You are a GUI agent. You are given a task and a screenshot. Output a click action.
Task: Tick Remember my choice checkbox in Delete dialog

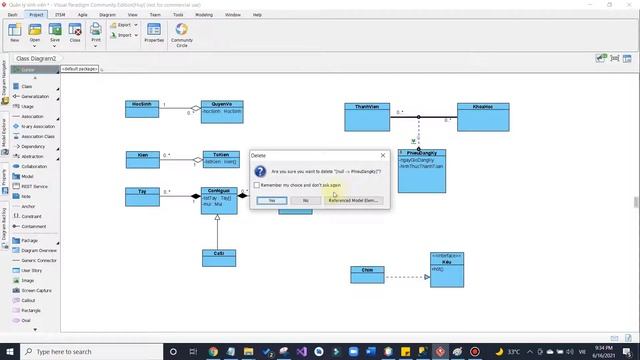pyautogui.click(x=257, y=185)
